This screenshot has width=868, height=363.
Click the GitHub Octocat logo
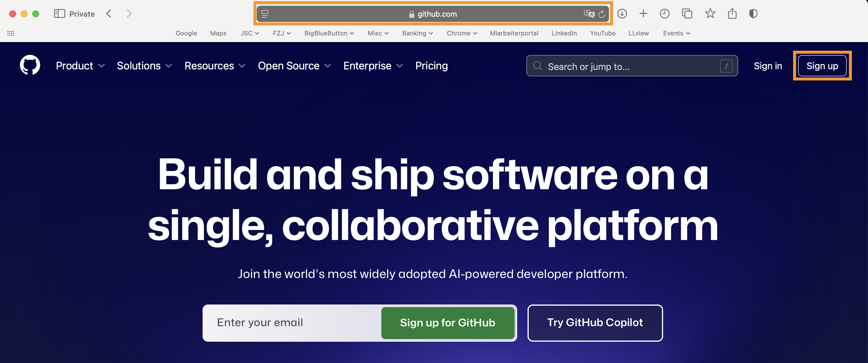(30, 65)
